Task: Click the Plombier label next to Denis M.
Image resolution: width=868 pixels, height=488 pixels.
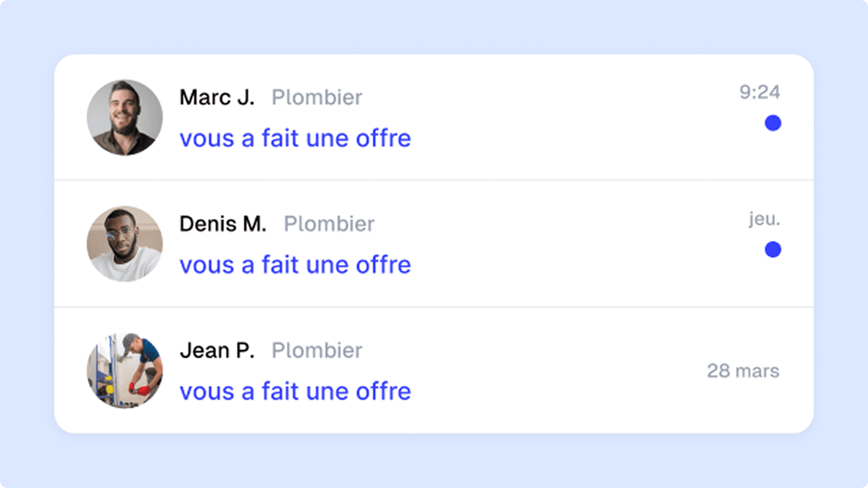Action: (x=329, y=224)
